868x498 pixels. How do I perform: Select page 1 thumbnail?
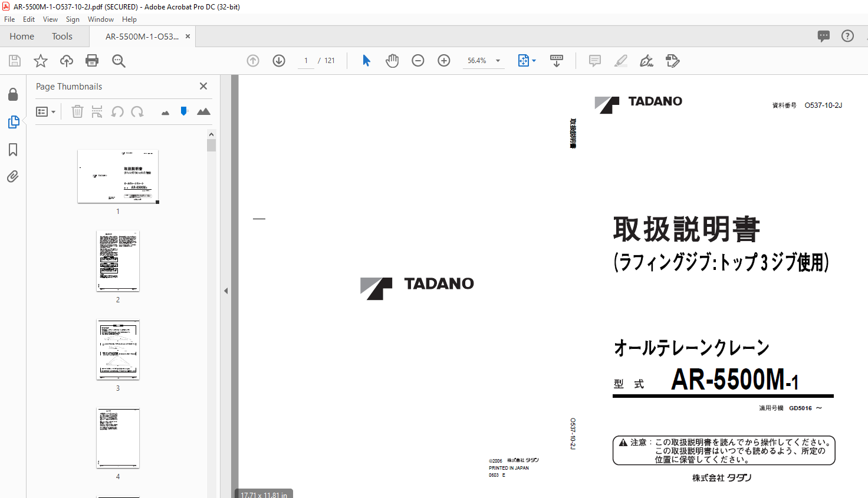point(118,176)
